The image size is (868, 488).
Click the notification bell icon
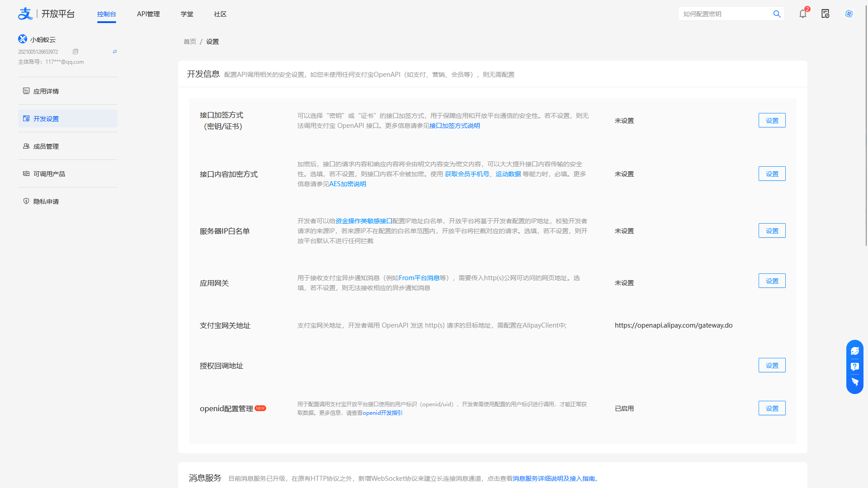(802, 14)
